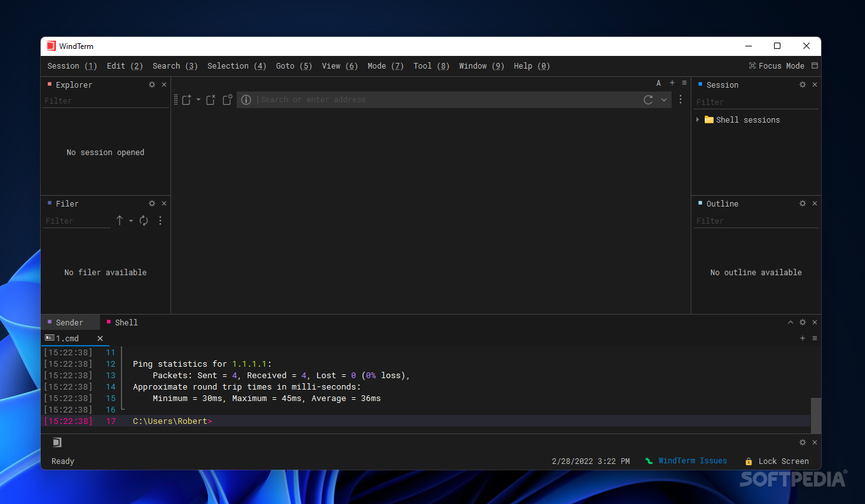Expand the Shell sessions tree arrow
The image size is (865, 504).
click(x=698, y=119)
